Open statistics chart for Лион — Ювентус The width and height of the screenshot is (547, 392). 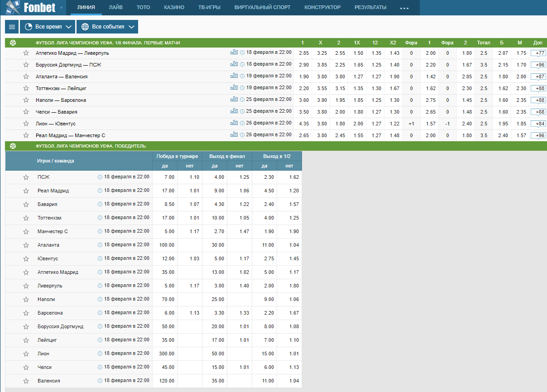point(234,123)
